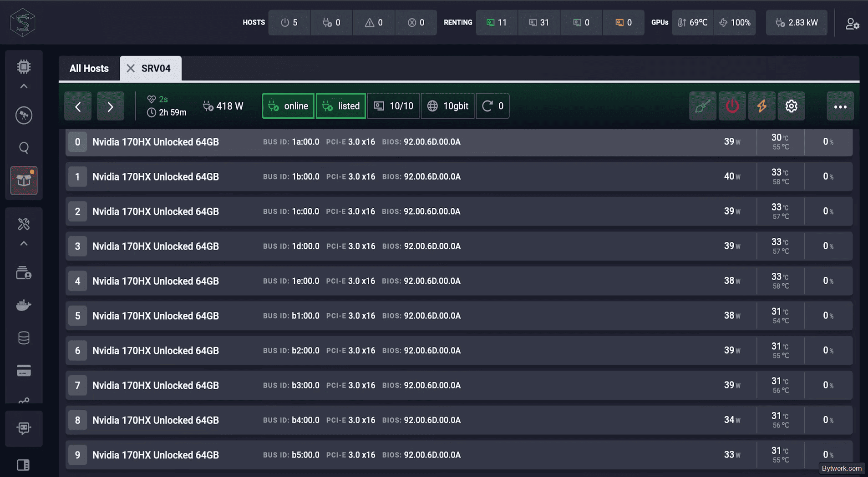Click the 10/10 GPU count indicator

coord(393,106)
